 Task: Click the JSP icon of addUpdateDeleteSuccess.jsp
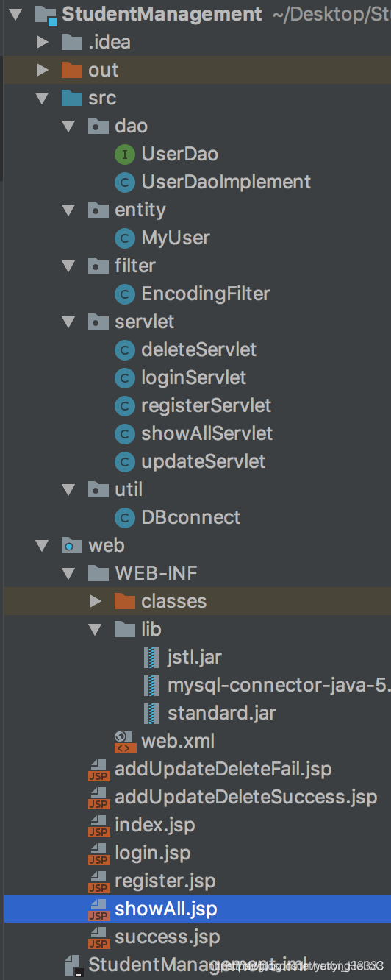click(x=98, y=798)
